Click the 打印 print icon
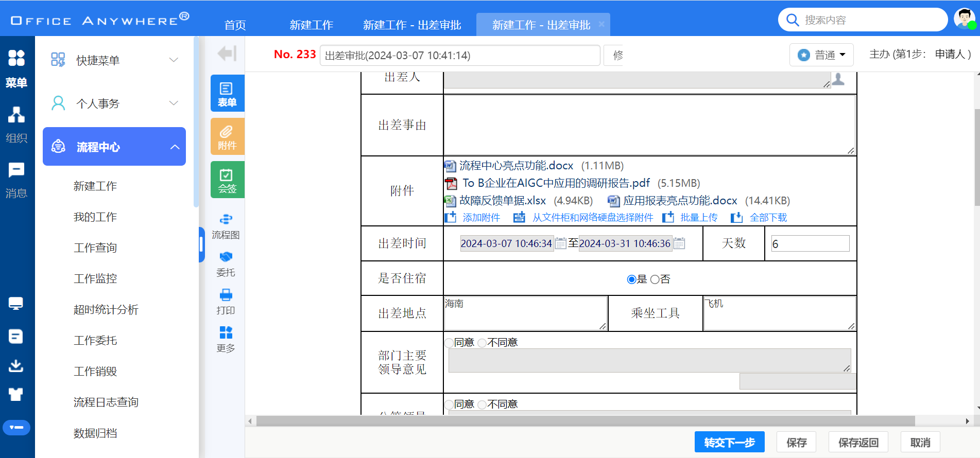Viewport: 980px width, 458px height. point(226,302)
